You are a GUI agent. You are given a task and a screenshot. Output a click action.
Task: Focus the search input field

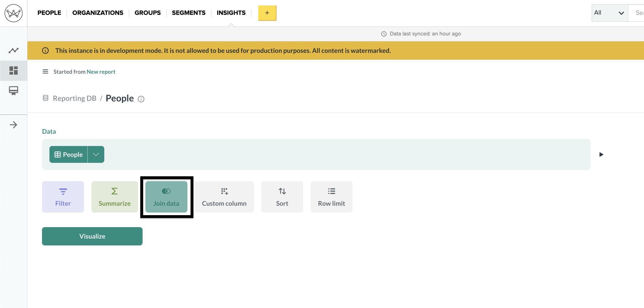636,13
